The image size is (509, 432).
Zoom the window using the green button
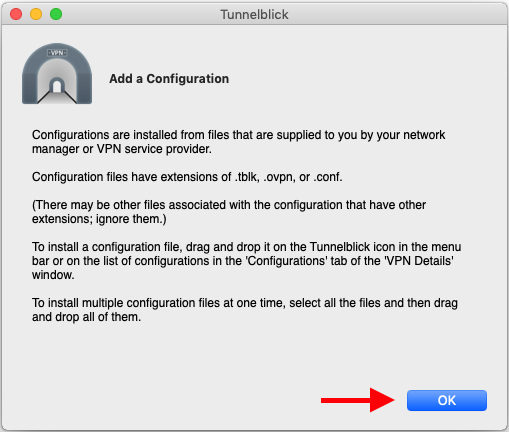[x=56, y=14]
